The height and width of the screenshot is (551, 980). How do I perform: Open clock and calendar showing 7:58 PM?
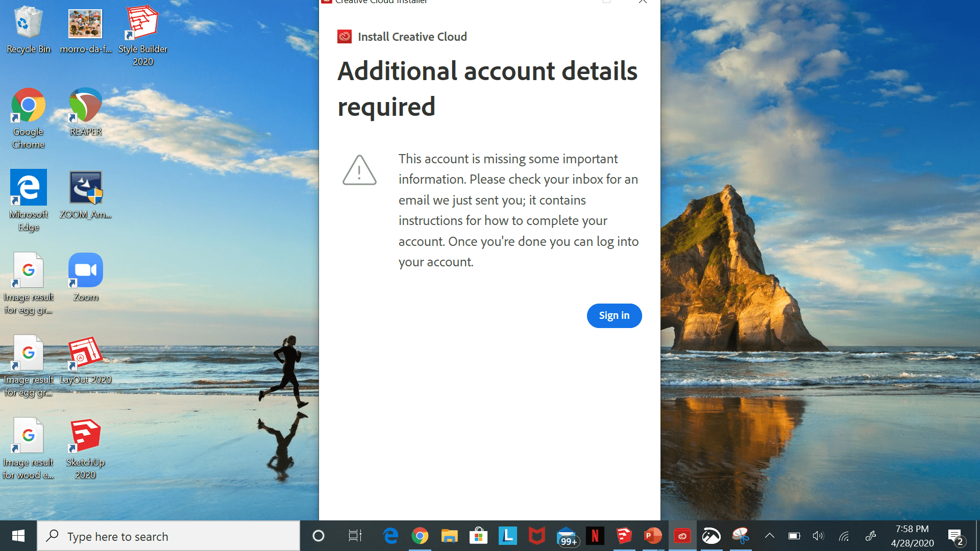(912, 536)
